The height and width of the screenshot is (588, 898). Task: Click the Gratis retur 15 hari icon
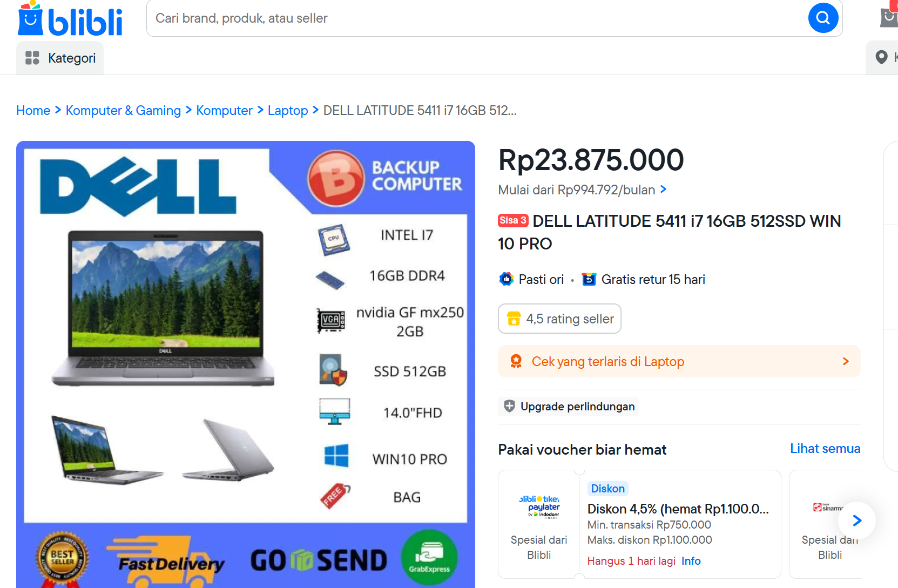point(589,279)
